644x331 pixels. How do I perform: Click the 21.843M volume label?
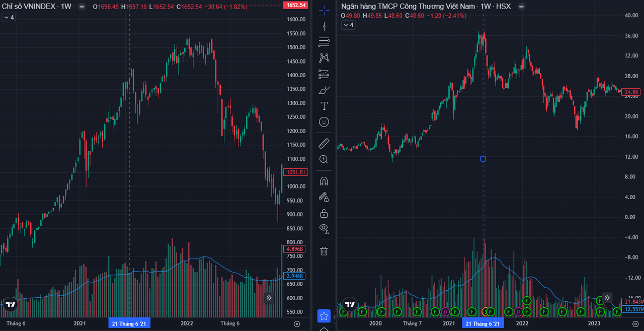click(x=633, y=301)
